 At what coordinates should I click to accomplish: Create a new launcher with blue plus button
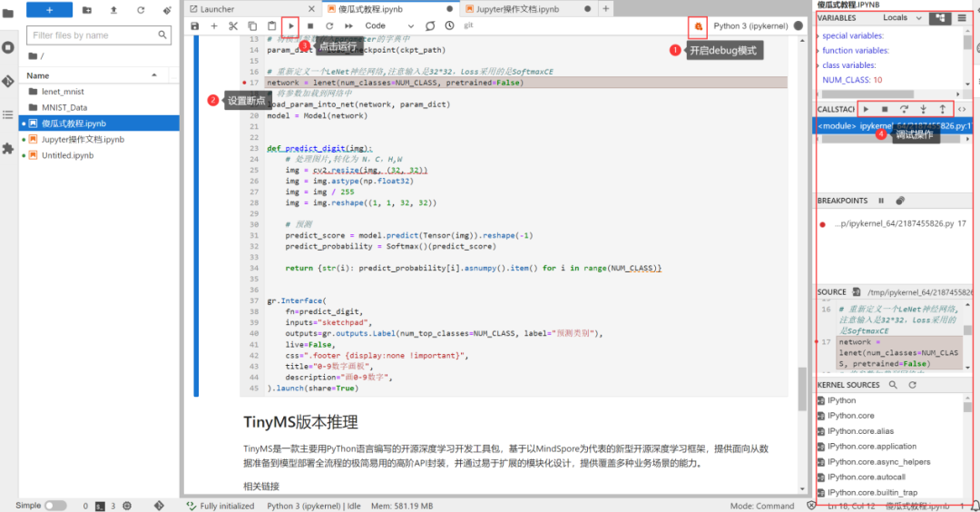coord(49,10)
